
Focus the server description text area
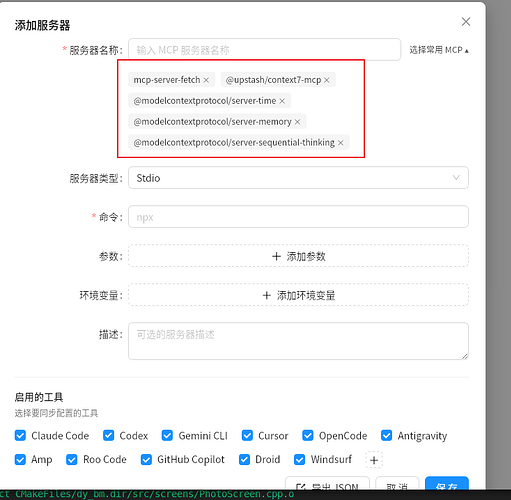click(x=298, y=341)
